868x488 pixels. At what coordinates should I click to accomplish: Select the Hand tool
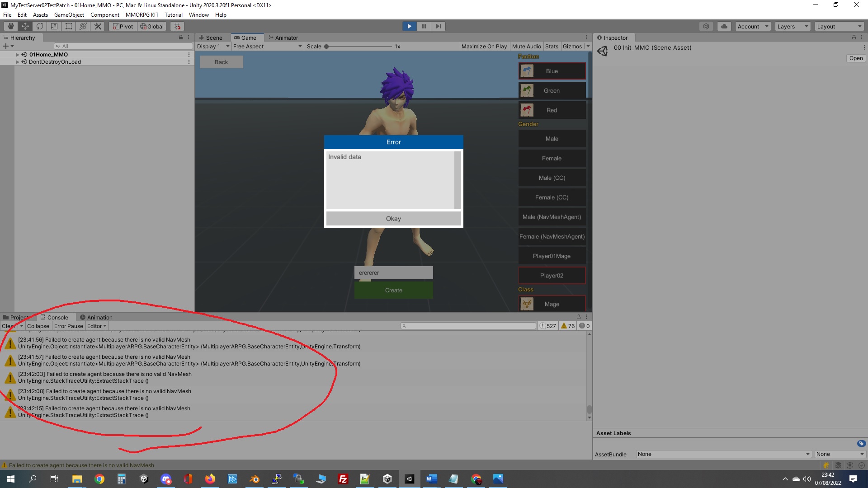11,26
